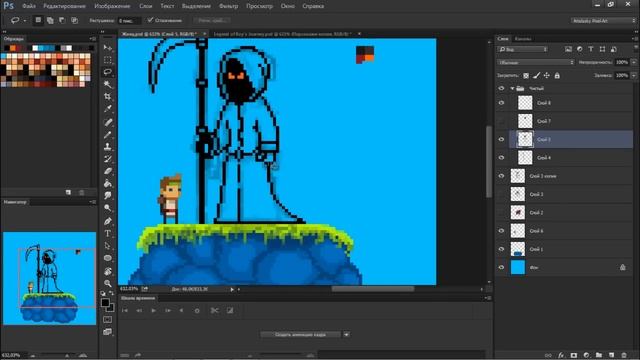Go to first frame in timeline

coord(125,310)
